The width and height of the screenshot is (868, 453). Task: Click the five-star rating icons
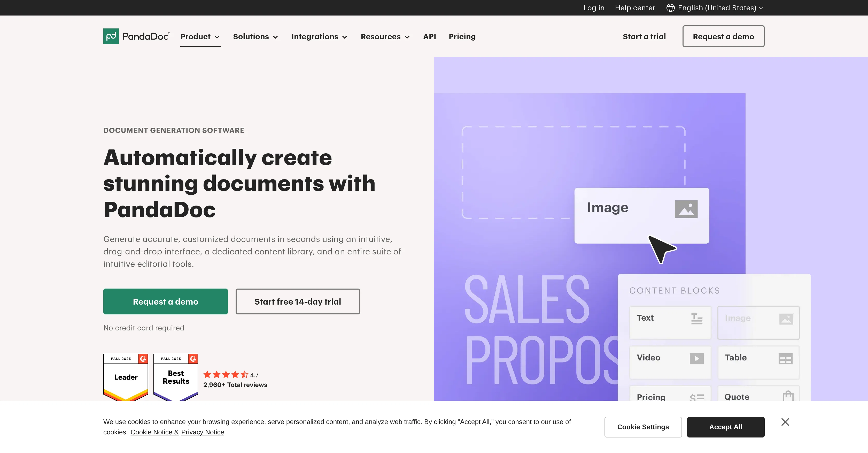click(x=226, y=375)
